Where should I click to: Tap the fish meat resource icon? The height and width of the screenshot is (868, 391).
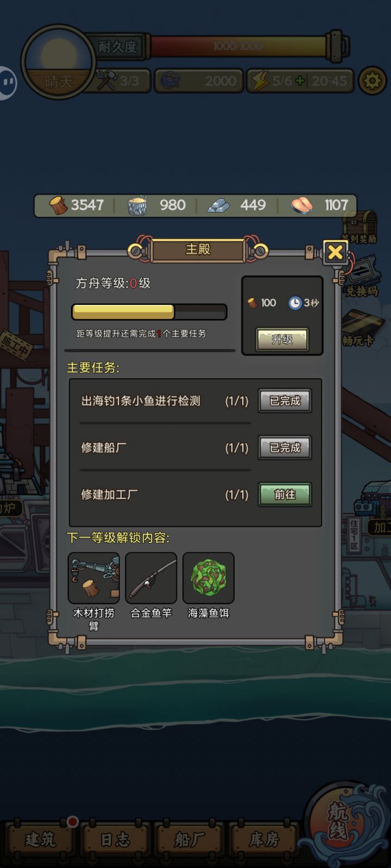click(302, 205)
